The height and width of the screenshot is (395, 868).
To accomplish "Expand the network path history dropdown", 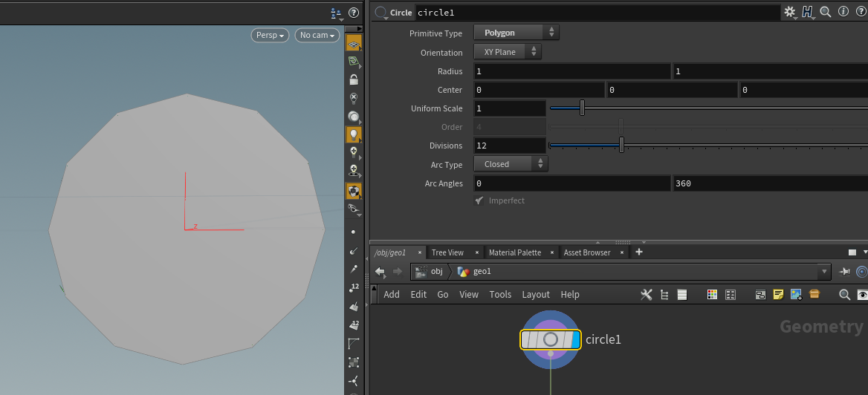I will 825,272.
